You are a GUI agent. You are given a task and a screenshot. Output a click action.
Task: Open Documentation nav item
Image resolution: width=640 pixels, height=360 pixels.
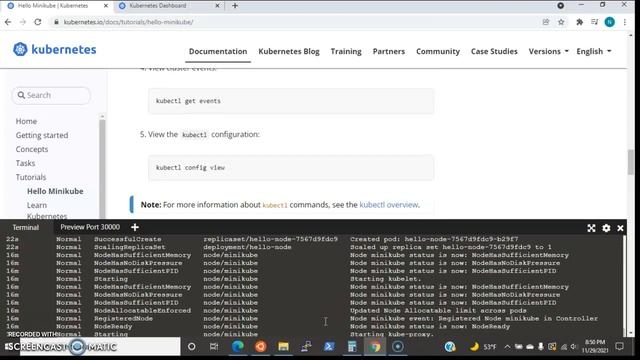(218, 51)
